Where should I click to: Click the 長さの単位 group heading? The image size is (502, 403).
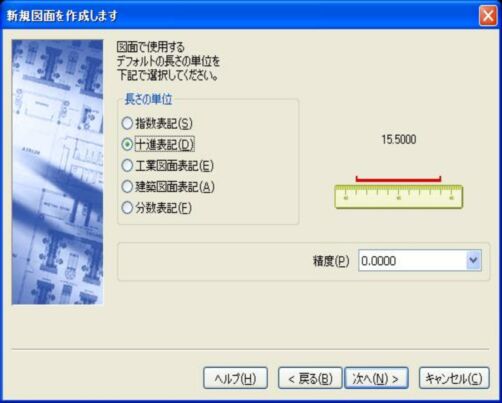pos(148,99)
